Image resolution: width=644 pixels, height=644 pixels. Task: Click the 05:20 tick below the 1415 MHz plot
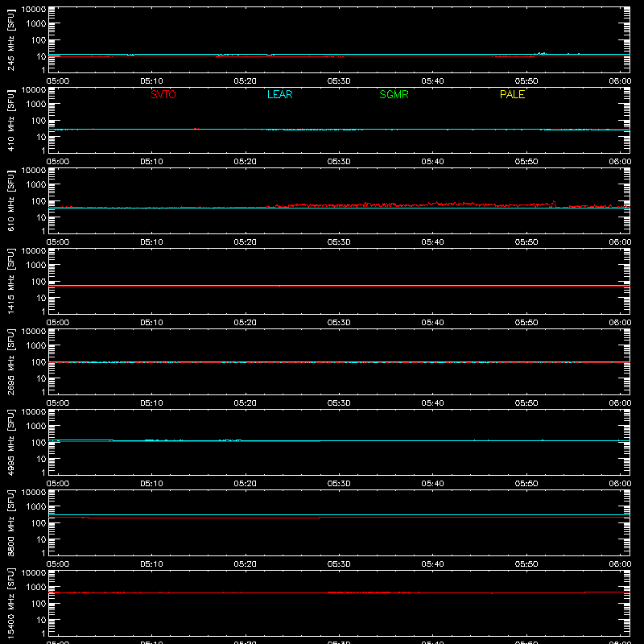coord(246,323)
